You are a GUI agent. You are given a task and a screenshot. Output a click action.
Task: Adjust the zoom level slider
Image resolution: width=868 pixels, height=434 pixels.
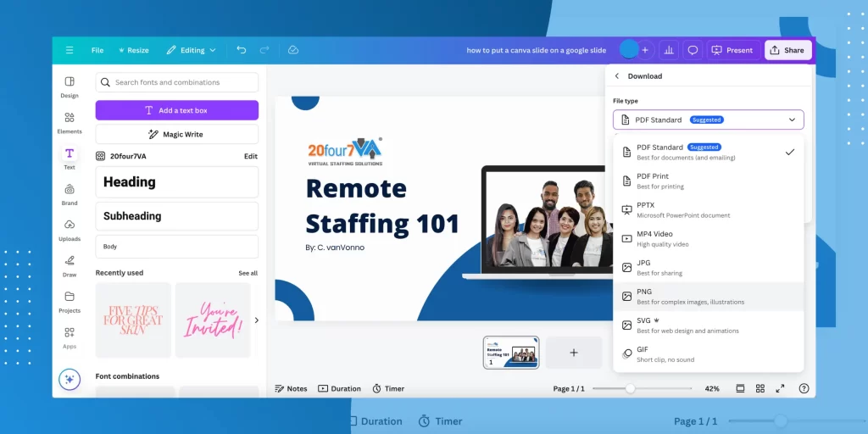pyautogui.click(x=630, y=388)
